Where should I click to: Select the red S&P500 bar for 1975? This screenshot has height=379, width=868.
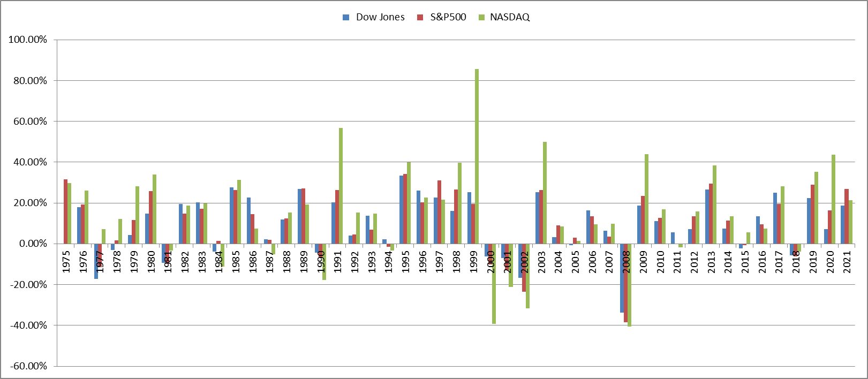(x=65, y=211)
